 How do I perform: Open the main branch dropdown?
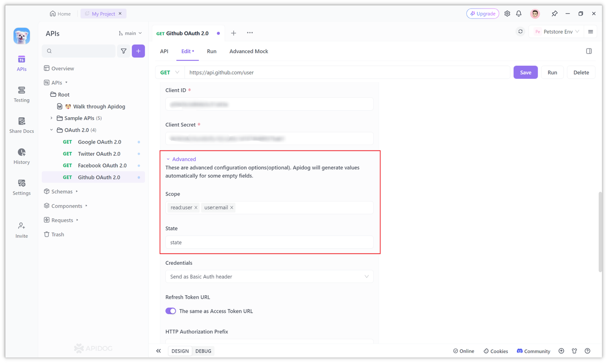coord(130,33)
